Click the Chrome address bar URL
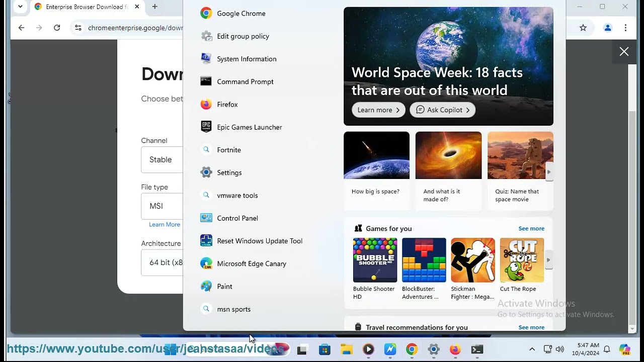The image size is (644, 362). [x=135, y=28]
